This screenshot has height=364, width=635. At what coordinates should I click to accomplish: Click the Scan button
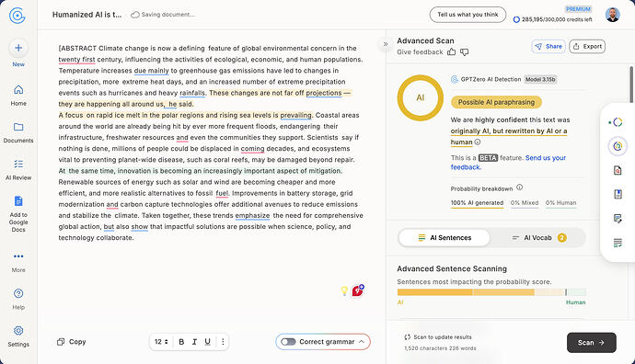tap(591, 343)
